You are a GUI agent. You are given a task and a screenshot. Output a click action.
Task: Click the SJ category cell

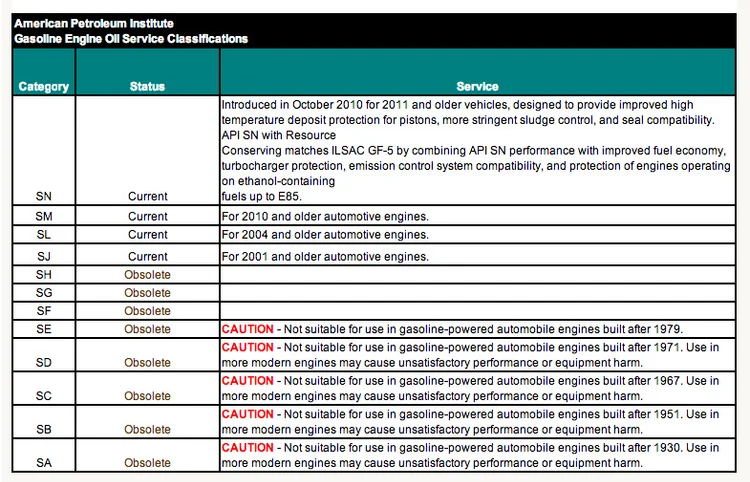pos(44,256)
